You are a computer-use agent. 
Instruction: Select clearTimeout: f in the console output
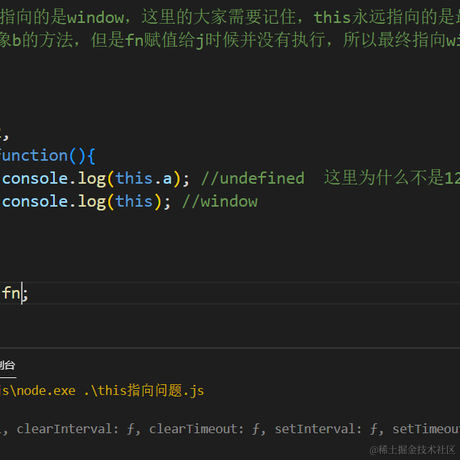(205, 429)
